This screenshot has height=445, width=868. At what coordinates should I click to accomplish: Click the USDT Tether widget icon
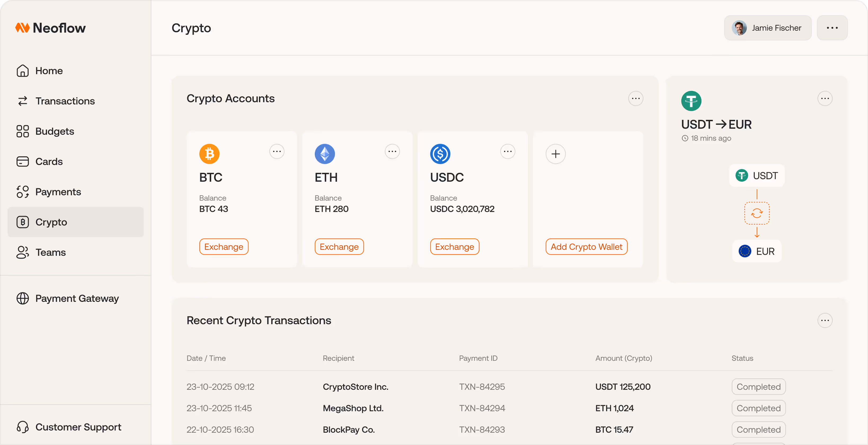pos(691,100)
